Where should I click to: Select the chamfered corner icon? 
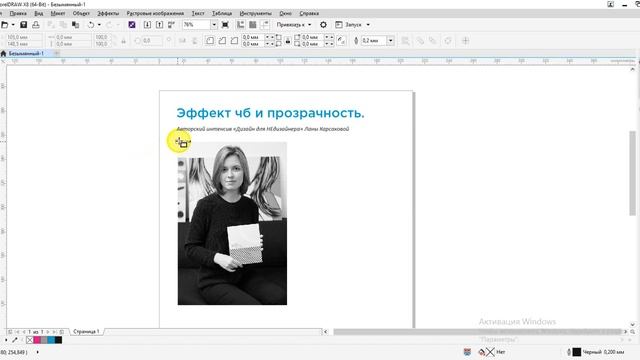click(234, 40)
